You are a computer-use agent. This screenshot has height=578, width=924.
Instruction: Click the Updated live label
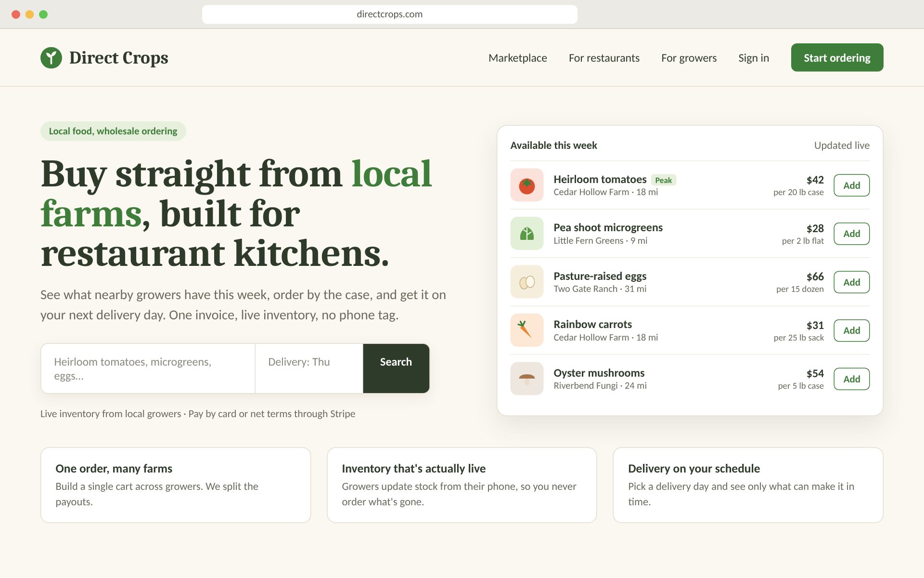tap(842, 145)
